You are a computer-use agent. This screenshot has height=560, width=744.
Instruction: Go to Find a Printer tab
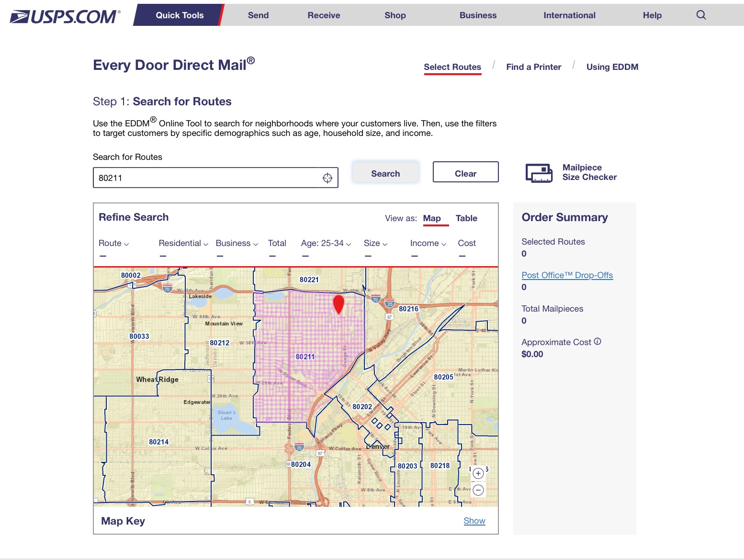(534, 67)
